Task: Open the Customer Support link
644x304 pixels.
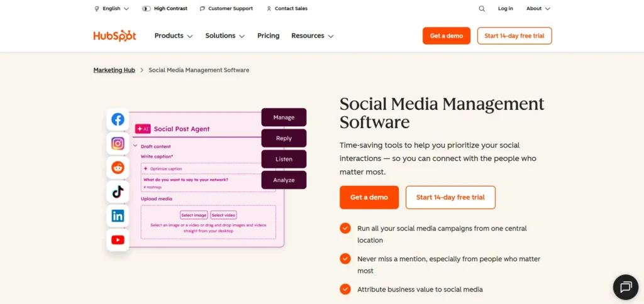Action: (x=226, y=9)
